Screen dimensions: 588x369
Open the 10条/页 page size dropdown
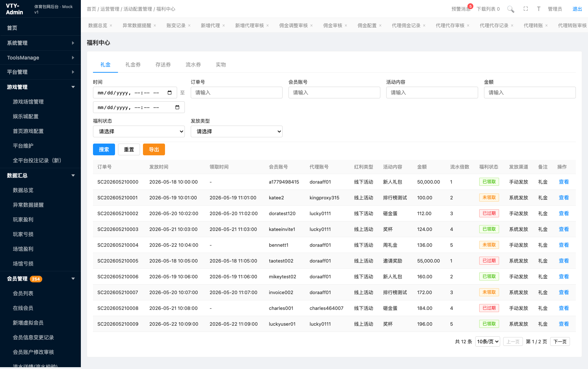click(488, 341)
